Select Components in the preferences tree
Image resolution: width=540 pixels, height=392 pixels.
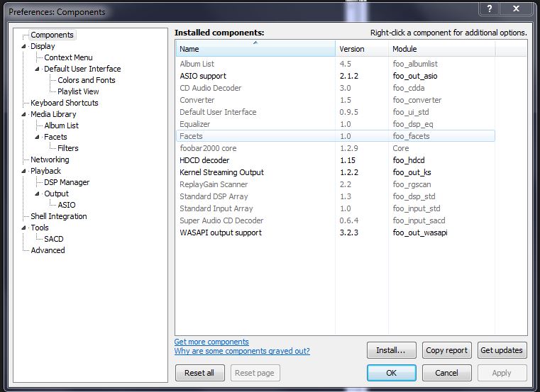52,35
